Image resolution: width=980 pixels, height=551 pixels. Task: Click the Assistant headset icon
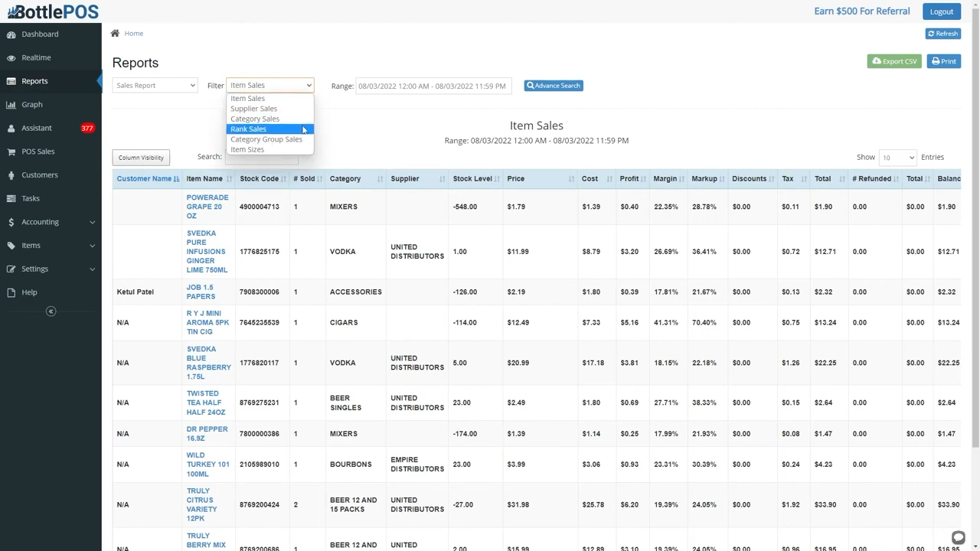(x=11, y=129)
